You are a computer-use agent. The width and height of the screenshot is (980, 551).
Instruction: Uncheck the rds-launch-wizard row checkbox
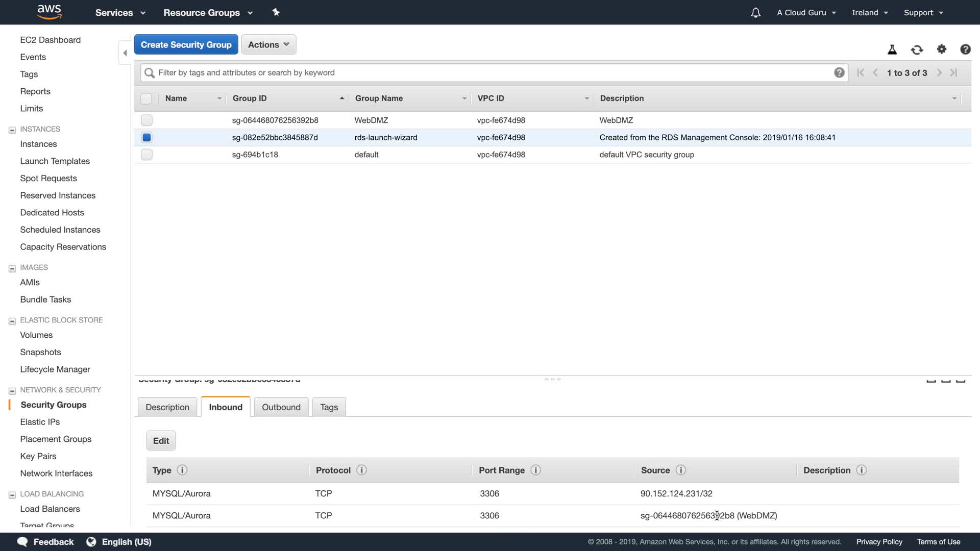[146, 137]
